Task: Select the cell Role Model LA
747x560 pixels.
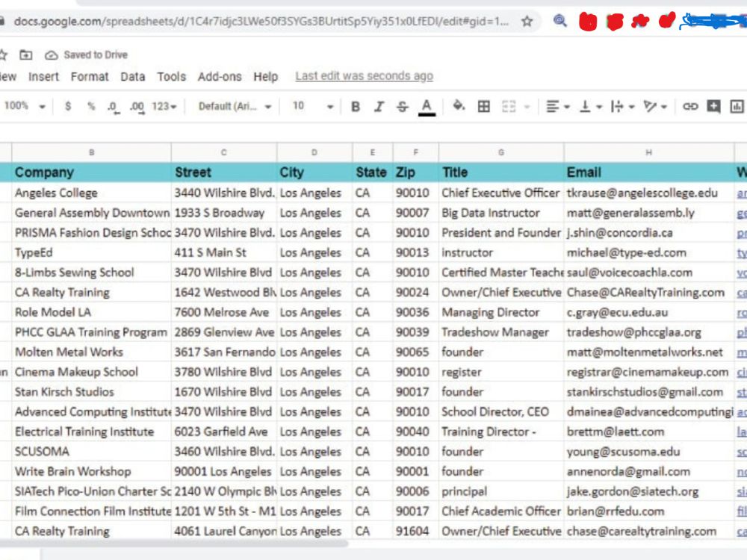Action: point(91,312)
